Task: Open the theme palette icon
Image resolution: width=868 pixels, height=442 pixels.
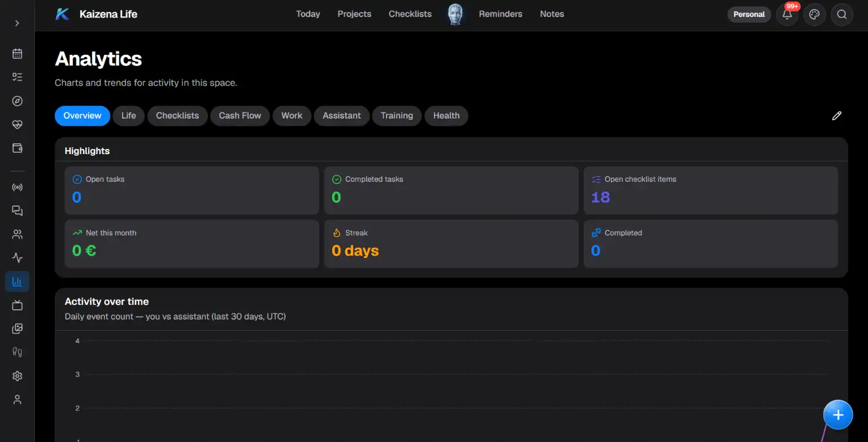Action: pyautogui.click(x=814, y=15)
